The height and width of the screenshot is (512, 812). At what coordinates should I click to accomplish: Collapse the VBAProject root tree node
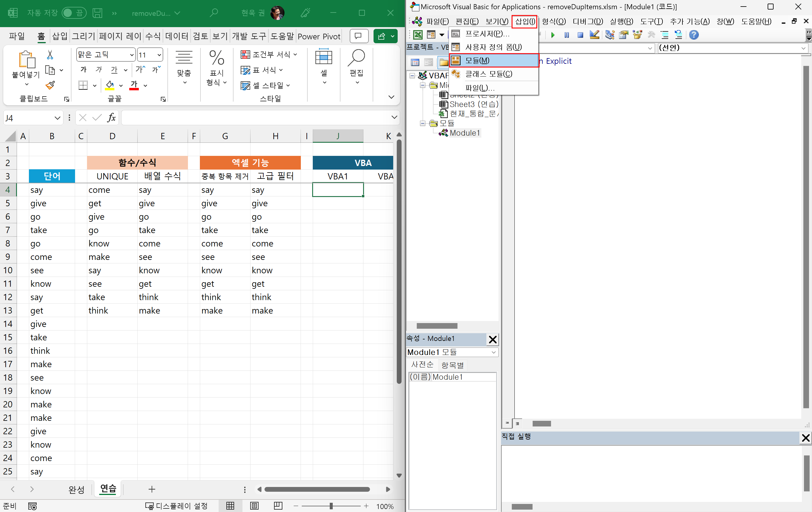pyautogui.click(x=412, y=76)
